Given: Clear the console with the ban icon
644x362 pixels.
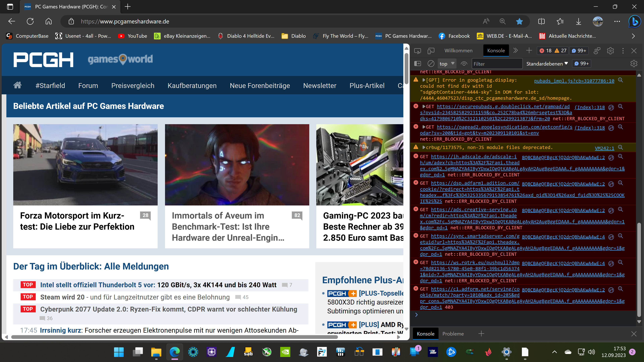Looking at the screenshot, I should [x=431, y=64].
